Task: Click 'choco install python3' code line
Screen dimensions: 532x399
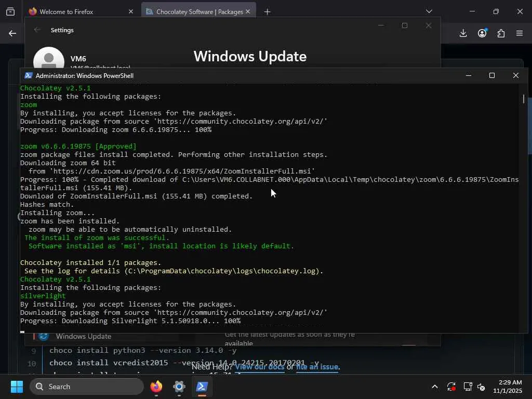Action: coord(142,351)
